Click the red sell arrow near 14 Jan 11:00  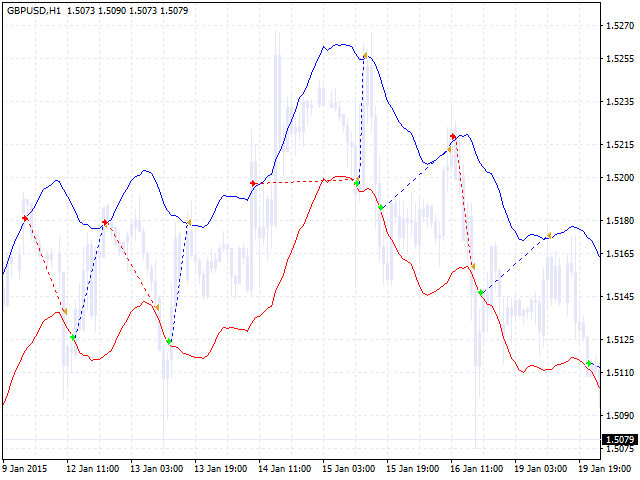pos(253,183)
